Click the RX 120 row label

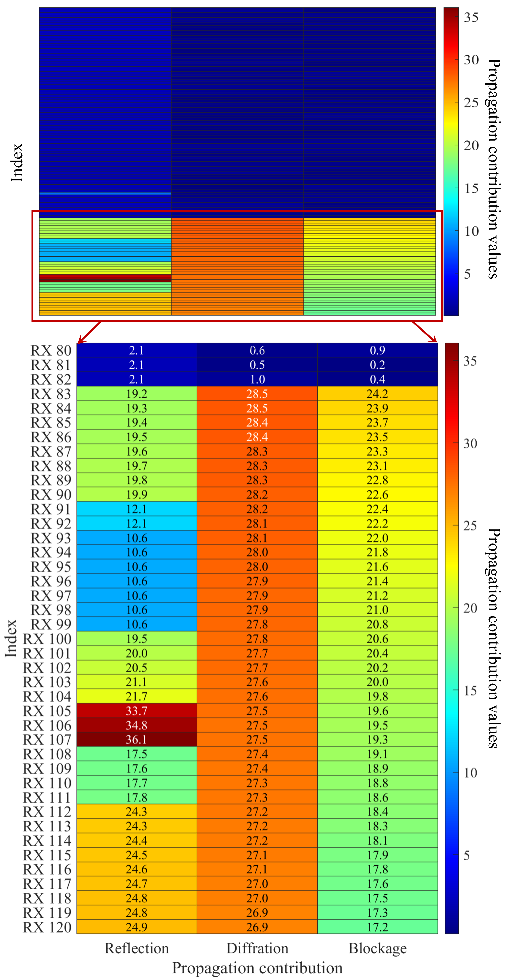pos(47,927)
